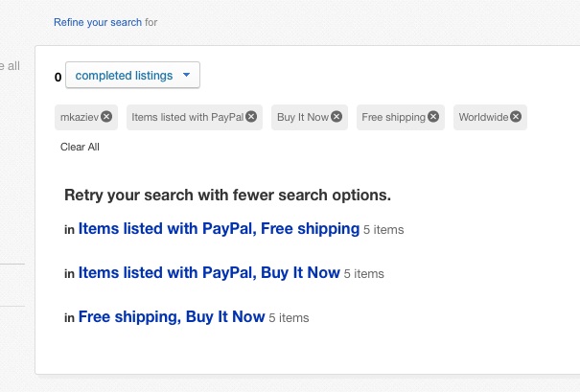580x392 pixels.
Task: Click the zero results count number
Action: click(58, 77)
